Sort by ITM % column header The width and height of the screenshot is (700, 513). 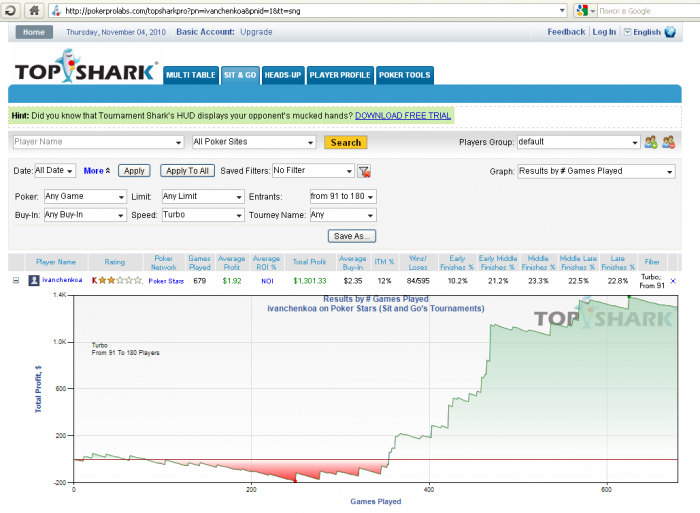[x=384, y=262]
